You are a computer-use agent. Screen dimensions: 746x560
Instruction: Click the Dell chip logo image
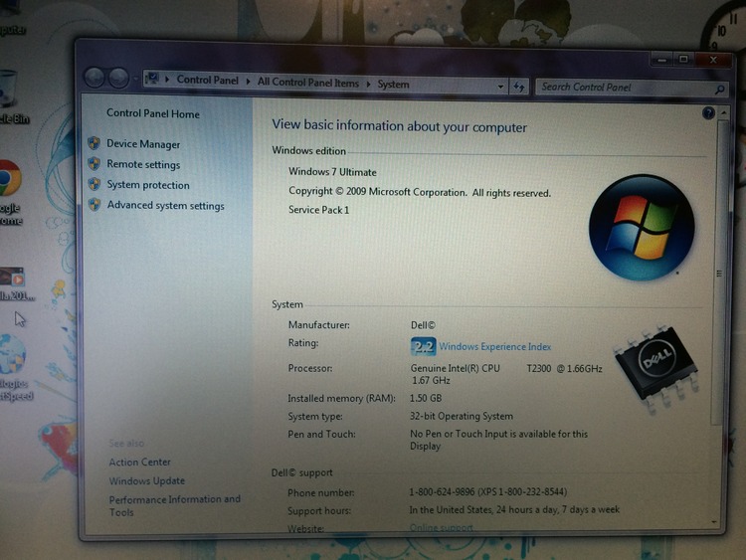pyautogui.click(x=656, y=368)
